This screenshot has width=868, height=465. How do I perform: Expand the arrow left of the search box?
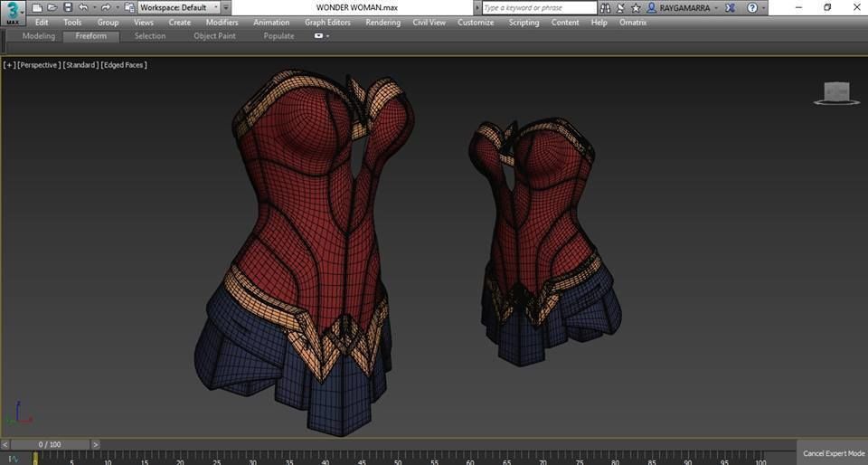pos(477,8)
